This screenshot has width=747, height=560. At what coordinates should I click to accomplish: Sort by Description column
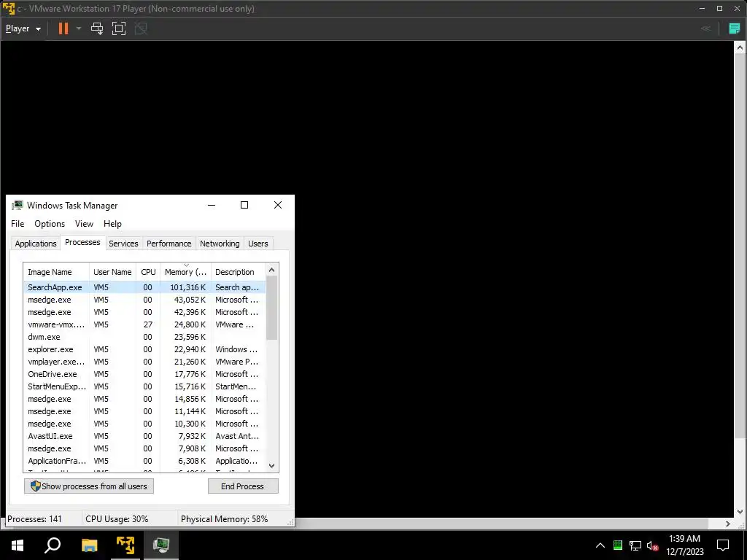pos(238,272)
